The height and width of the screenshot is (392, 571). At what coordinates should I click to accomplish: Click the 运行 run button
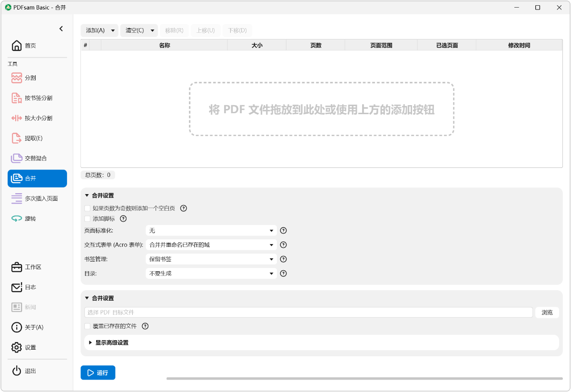click(98, 372)
